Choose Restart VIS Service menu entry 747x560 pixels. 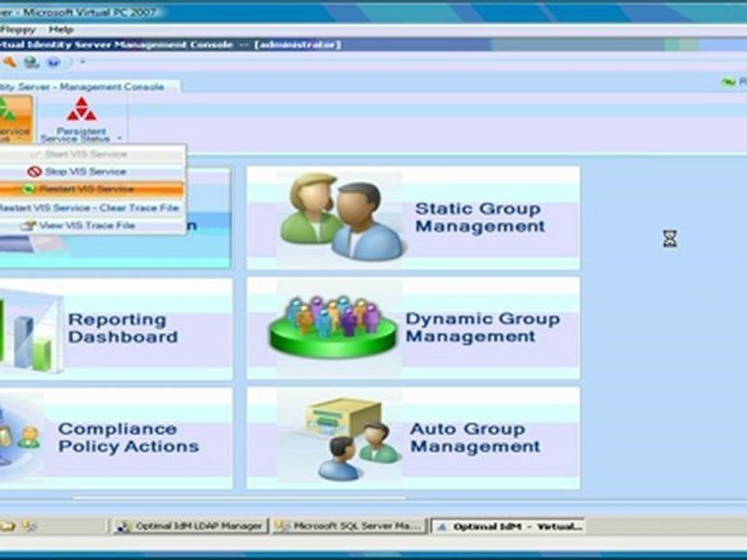92,189
